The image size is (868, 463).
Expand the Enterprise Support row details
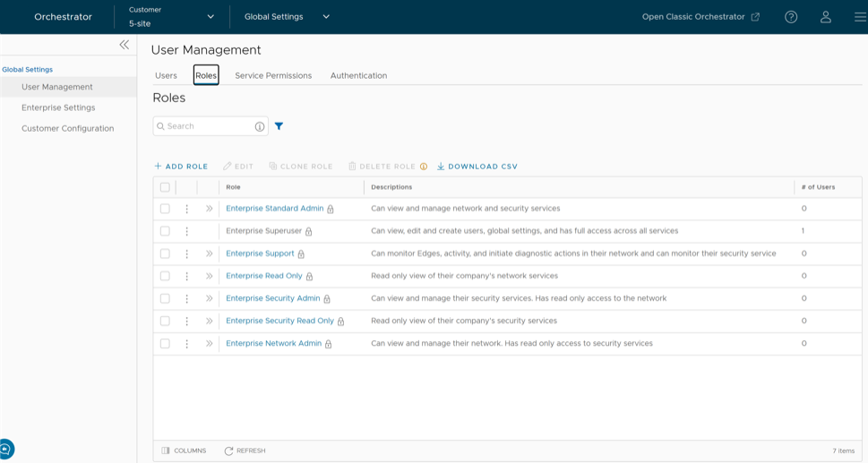click(209, 253)
